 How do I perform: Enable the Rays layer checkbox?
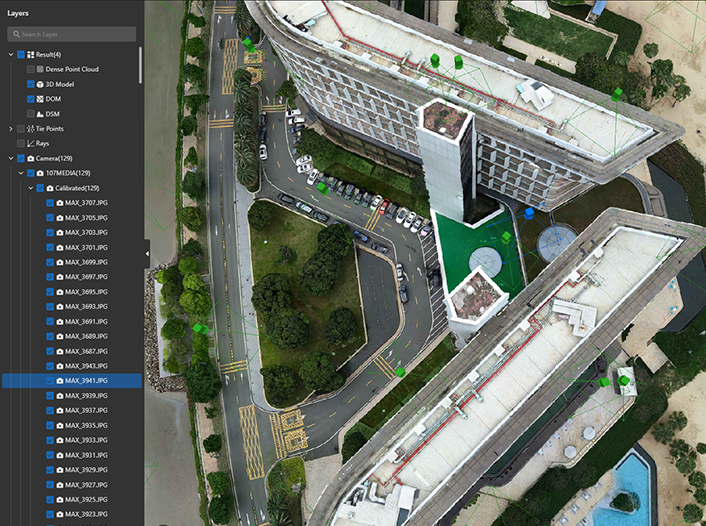(20, 144)
